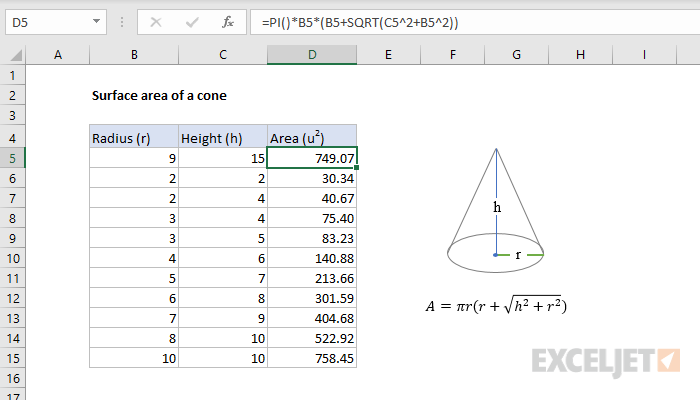Click the Exceljet logo watermark
Image resolution: width=700 pixels, height=400 pixels.
(607, 359)
